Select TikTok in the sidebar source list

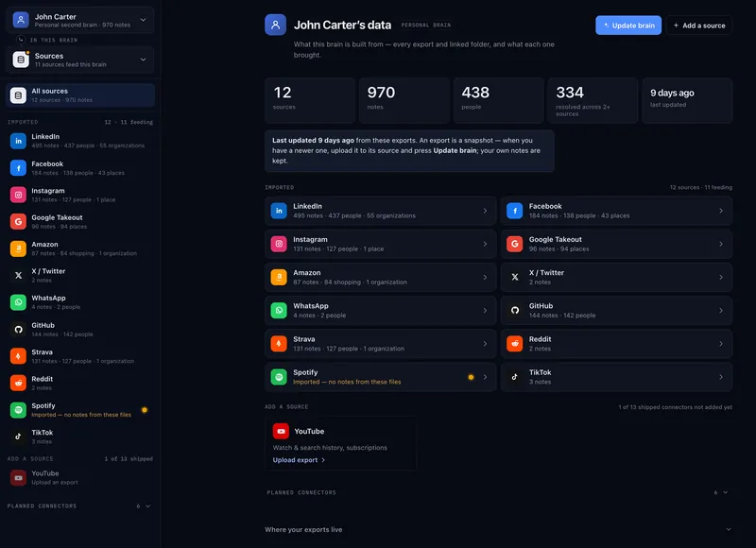click(x=80, y=437)
